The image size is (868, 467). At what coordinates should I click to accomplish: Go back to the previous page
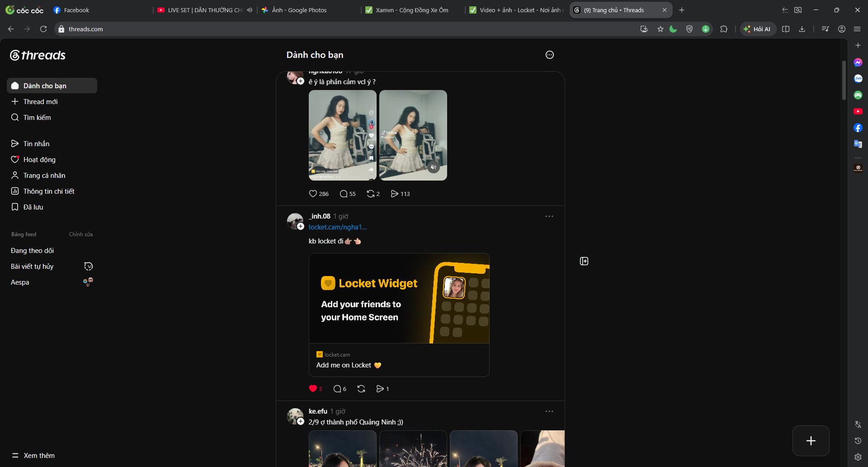(11, 29)
